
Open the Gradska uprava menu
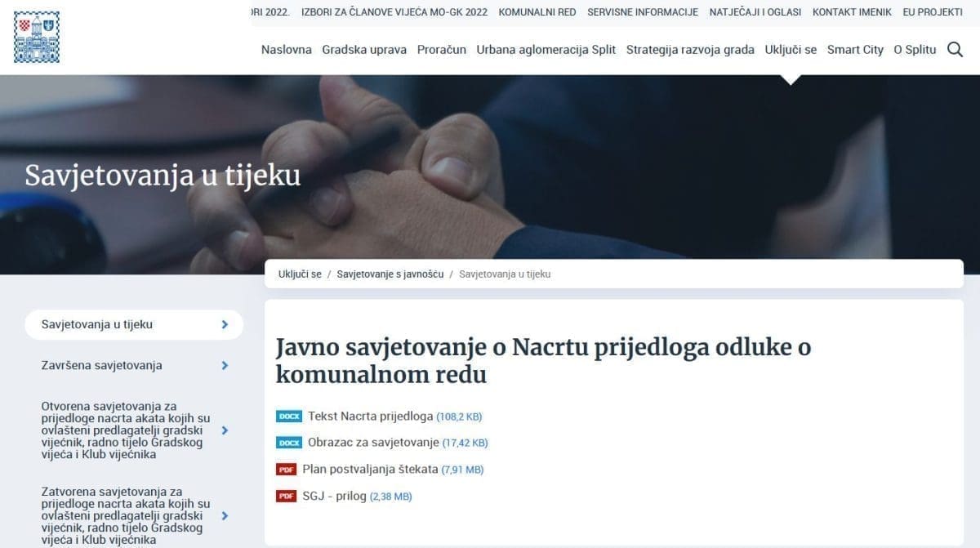pos(364,50)
